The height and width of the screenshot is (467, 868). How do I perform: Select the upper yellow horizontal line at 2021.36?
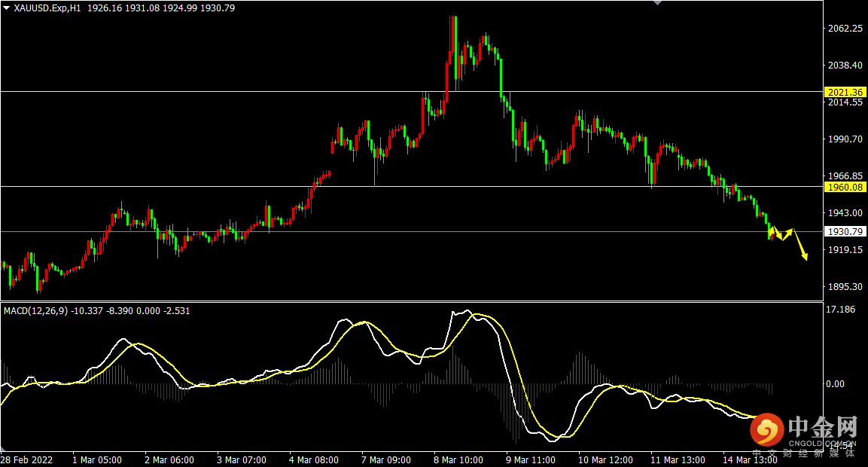[x=411, y=91]
